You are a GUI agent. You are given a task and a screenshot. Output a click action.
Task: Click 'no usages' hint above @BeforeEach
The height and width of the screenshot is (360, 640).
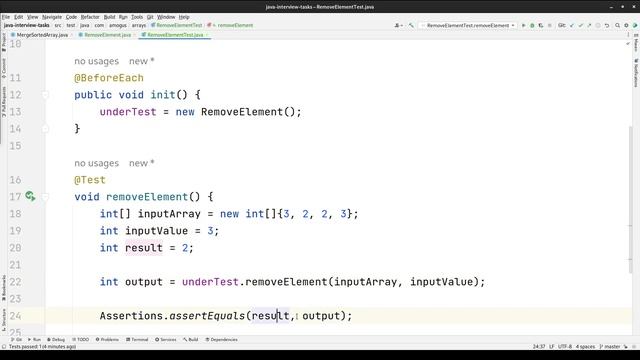click(x=96, y=61)
